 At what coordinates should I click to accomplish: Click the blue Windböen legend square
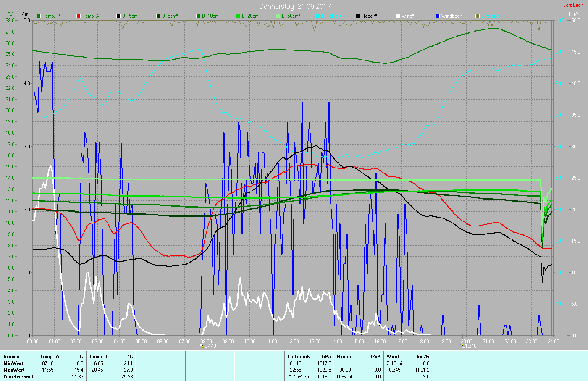tap(438, 16)
